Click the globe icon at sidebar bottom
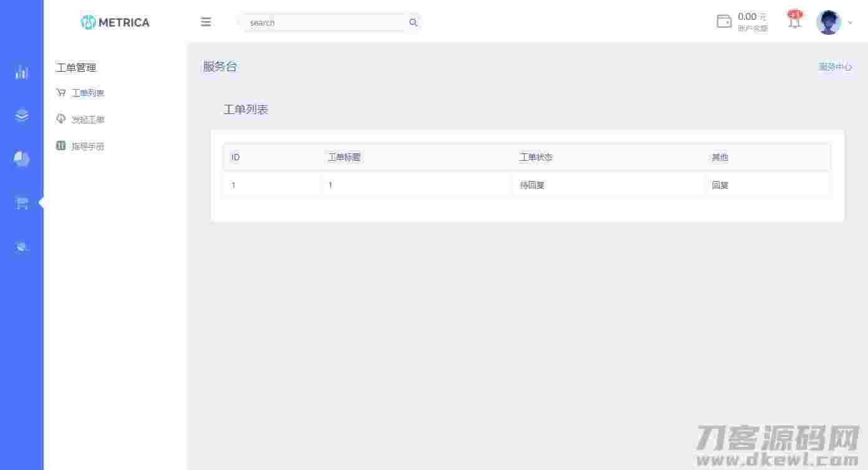The width and height of the screenshot is (868, 470). pyautogui.click(x=22, y=246)
